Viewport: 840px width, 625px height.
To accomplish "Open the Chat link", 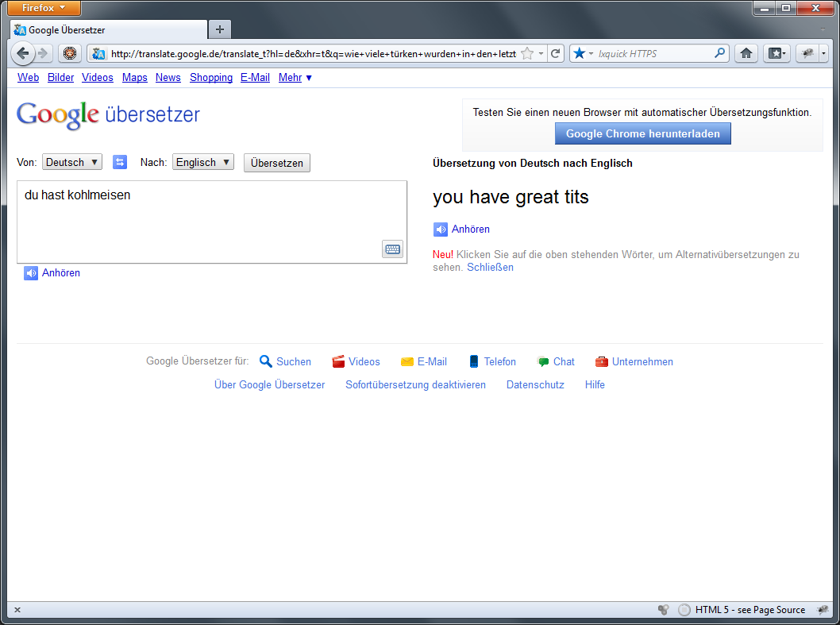I will point(564,362).
